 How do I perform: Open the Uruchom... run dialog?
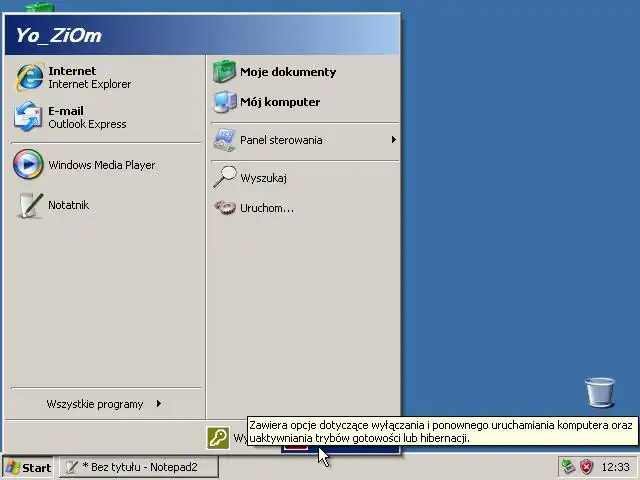(304, 208)
